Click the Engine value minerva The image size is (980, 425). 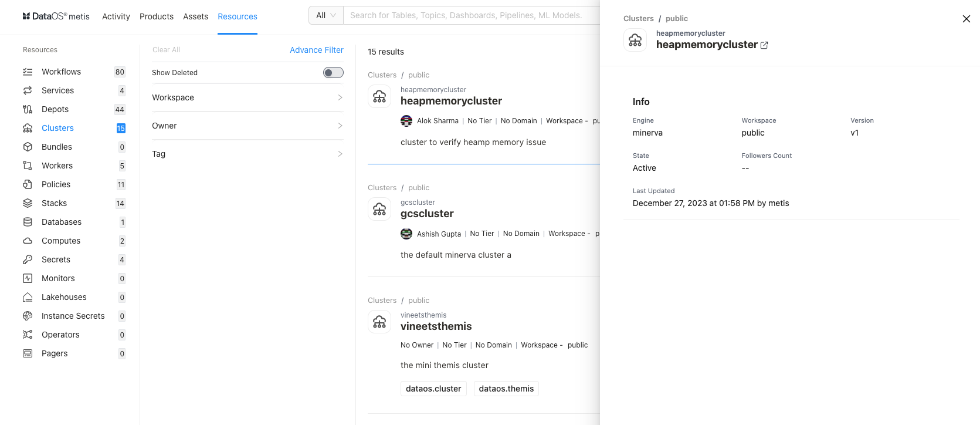click(647, 133)
